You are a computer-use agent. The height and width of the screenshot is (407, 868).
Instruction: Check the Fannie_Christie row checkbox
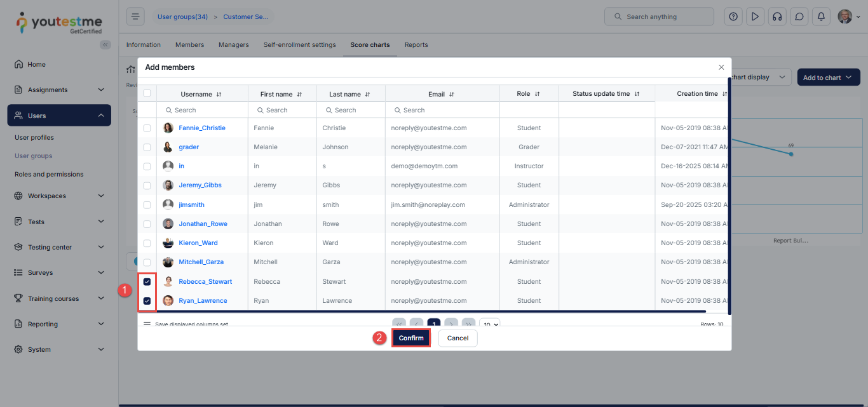pyautogui.click(x=147, y=128)
